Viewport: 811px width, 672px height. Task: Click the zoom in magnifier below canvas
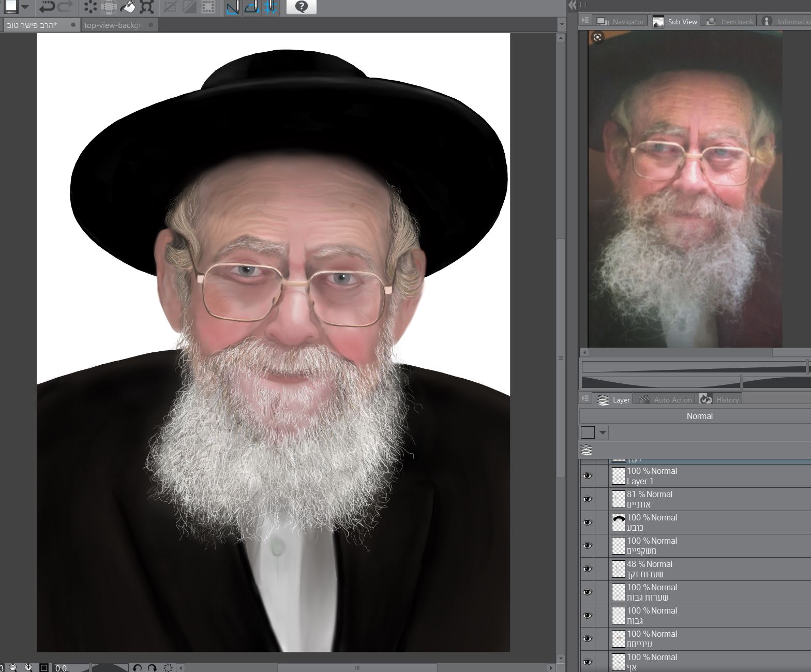(29, 668)
